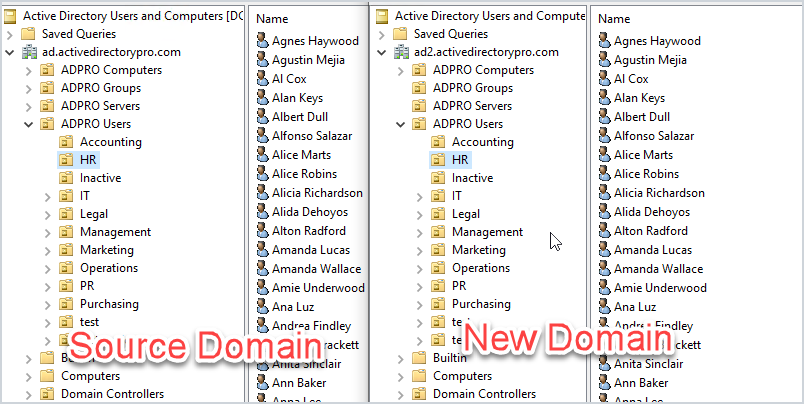This screenshot has height=404, width=804.
Task: Click Inactive OU icon in new domain
Action: 437,178
